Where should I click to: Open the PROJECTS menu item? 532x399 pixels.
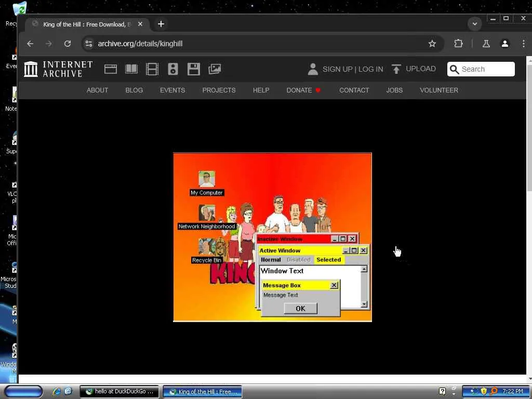pos(219,90)
